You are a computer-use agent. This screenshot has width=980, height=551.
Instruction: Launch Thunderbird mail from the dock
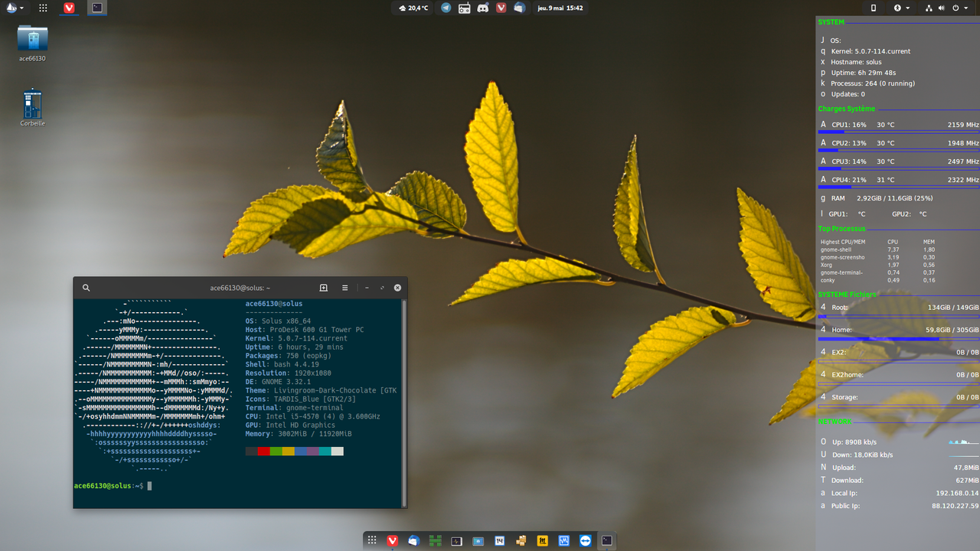click(x=414, y=540)
